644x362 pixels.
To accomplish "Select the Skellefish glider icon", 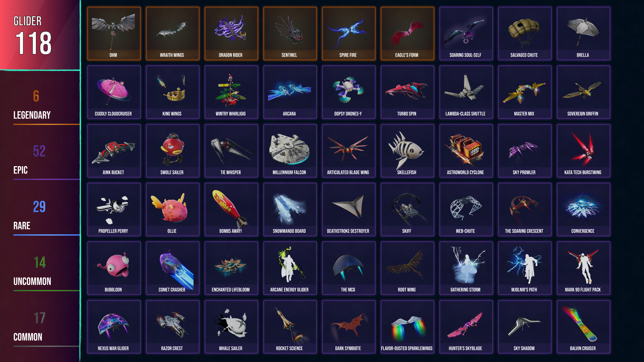I will [407, 151].
